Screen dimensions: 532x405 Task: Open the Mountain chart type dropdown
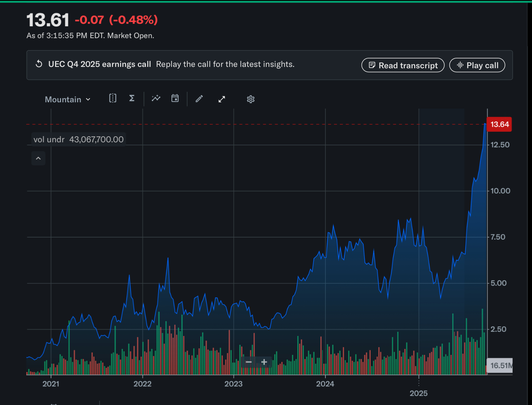pos(68,99)
